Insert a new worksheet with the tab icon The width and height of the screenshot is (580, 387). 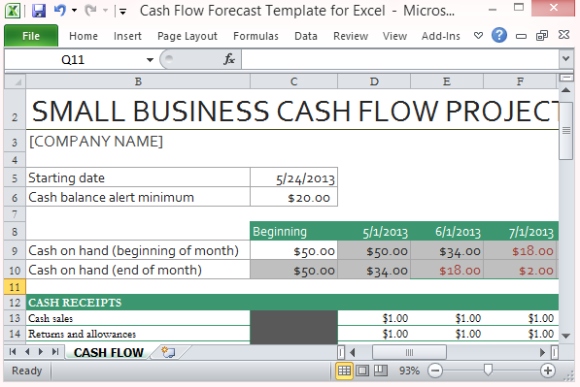pos(168,352)
